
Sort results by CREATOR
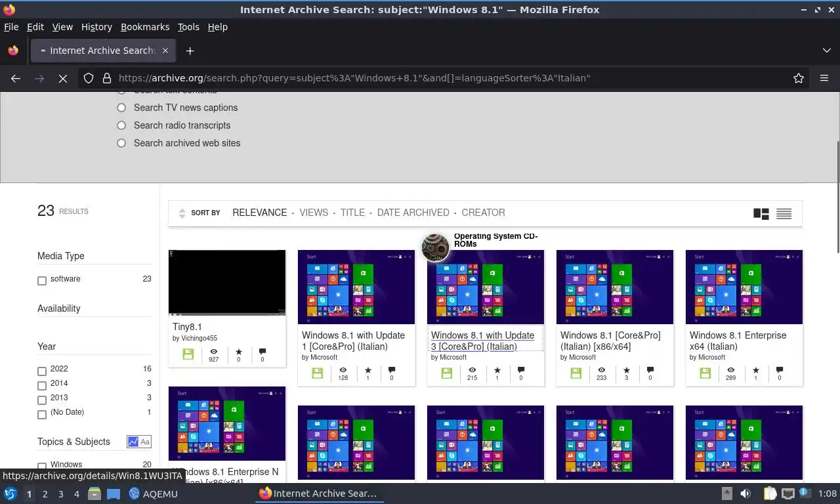(x=483, y=213)
